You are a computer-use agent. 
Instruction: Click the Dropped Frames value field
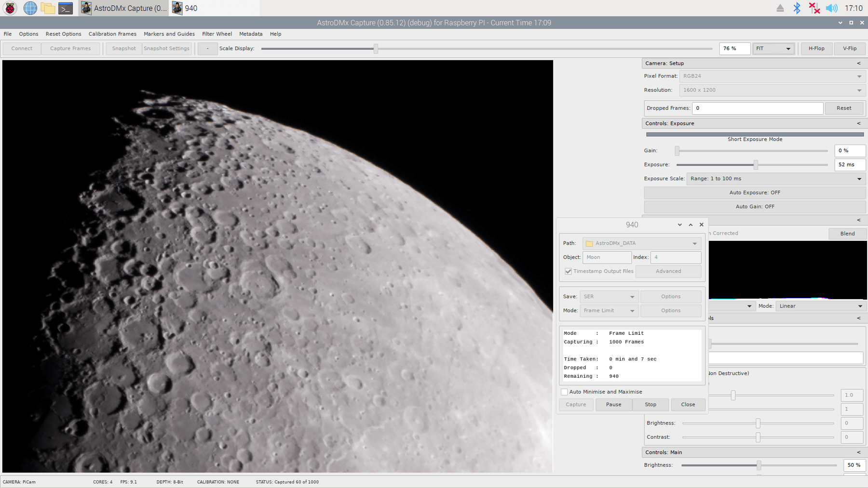coord(758,108)
